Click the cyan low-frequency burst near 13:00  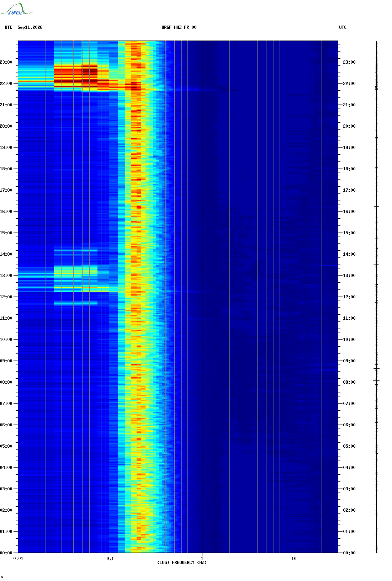tap(75, 271)
